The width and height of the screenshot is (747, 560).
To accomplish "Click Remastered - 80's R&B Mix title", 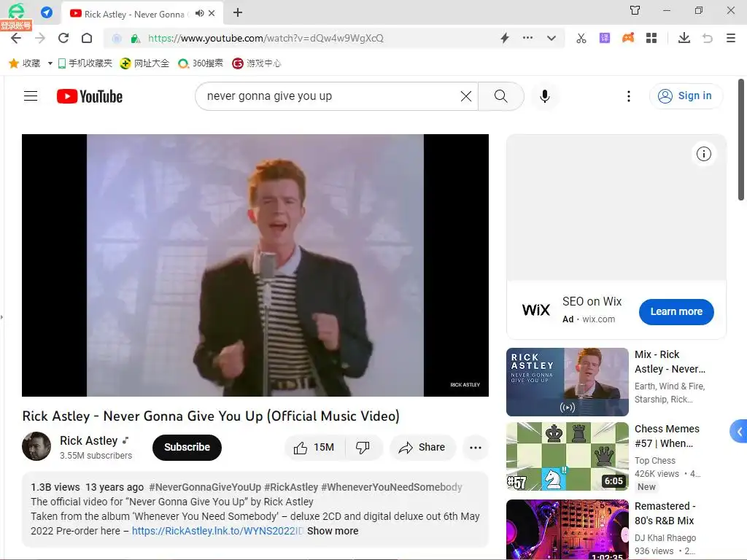I will tap(665, 513).
